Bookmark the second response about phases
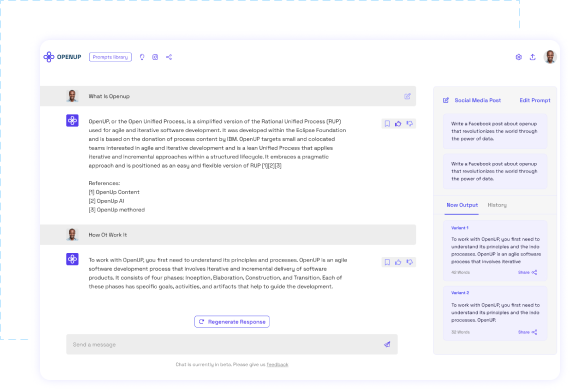 point(387,262)
